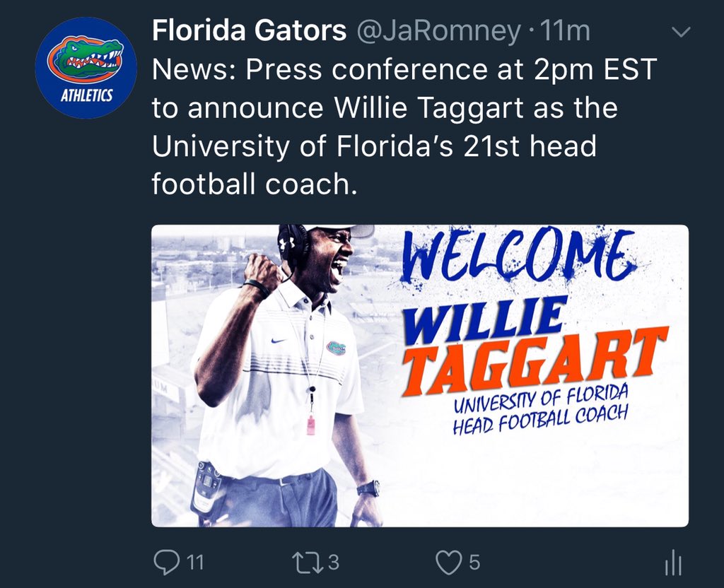Click the pink whistle on the lanyard
This screenshot has height=588, width=724.
tap(310, 425)
